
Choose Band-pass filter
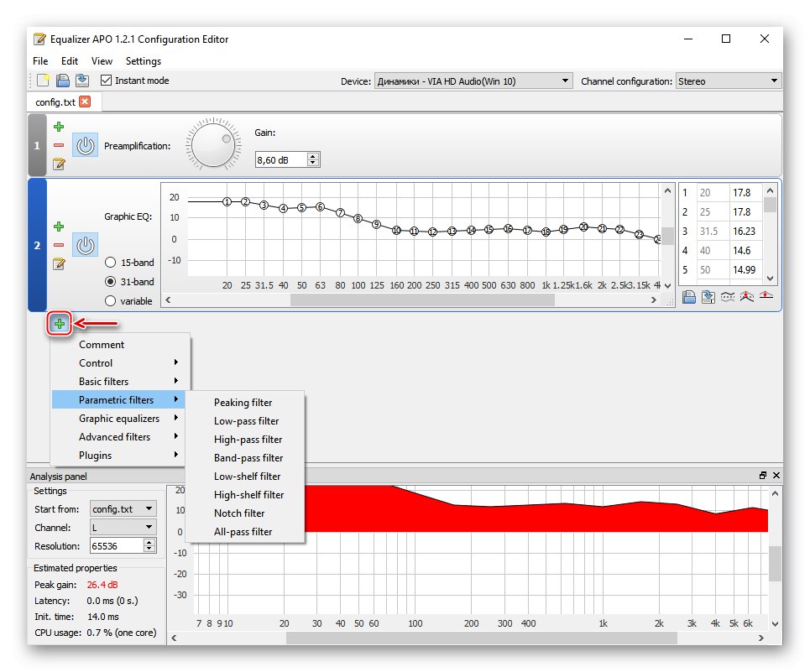pos(245,458)
